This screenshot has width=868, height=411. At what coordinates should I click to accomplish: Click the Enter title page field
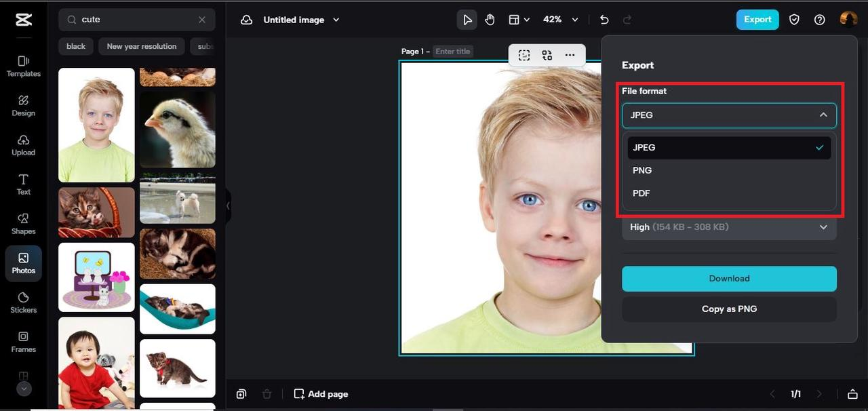click(x=453, y=52)
